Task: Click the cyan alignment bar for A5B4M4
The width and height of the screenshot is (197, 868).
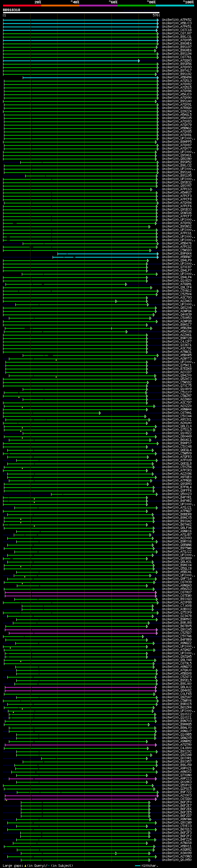Action: click(x=90, y=78)
